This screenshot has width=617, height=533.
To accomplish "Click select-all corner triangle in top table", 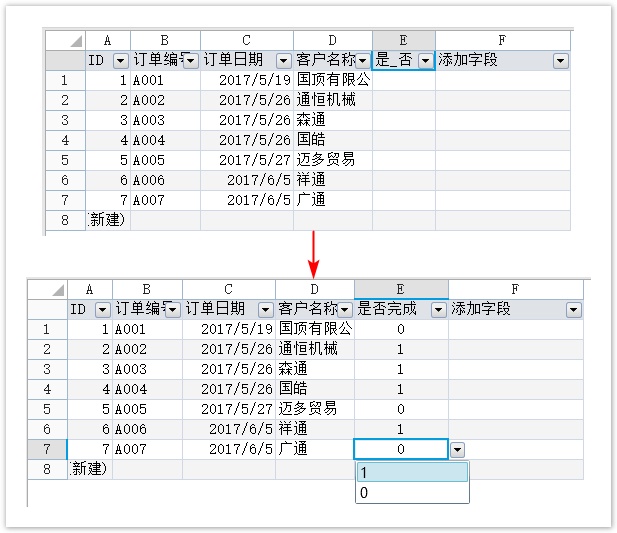I will click(76, 41).
